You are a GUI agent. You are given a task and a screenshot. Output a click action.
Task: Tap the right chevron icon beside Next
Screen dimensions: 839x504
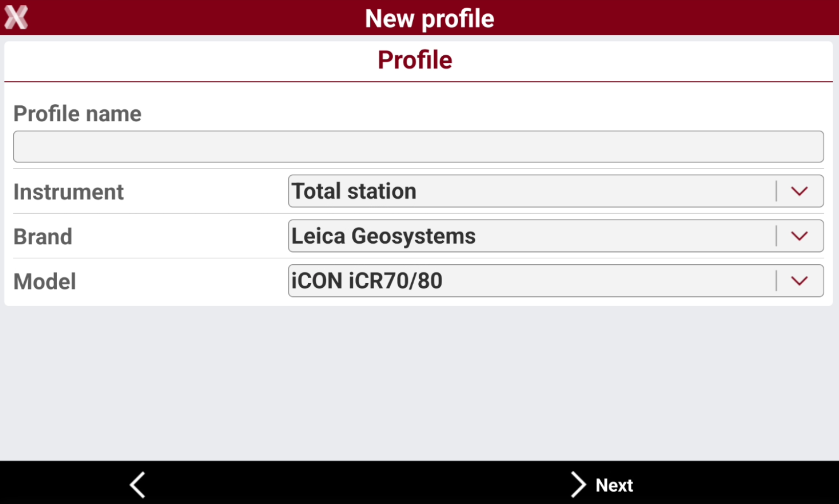pos(578,485)
